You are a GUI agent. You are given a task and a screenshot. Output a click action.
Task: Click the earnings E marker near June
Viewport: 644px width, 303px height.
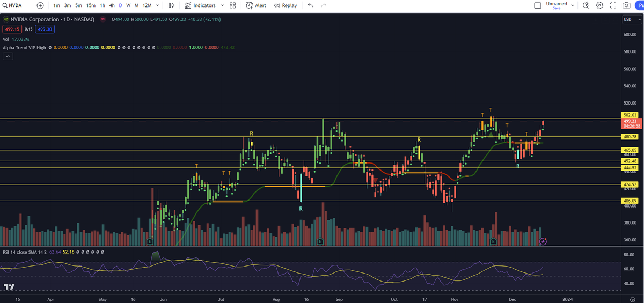150,241
